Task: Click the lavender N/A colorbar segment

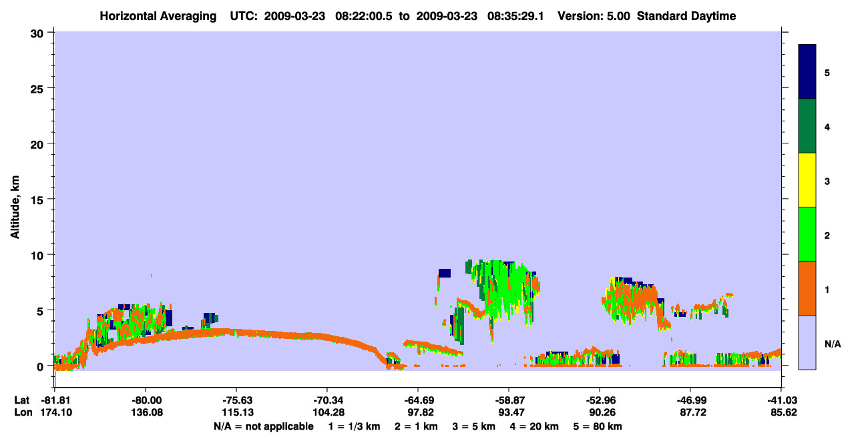Action: coord(807,342)
